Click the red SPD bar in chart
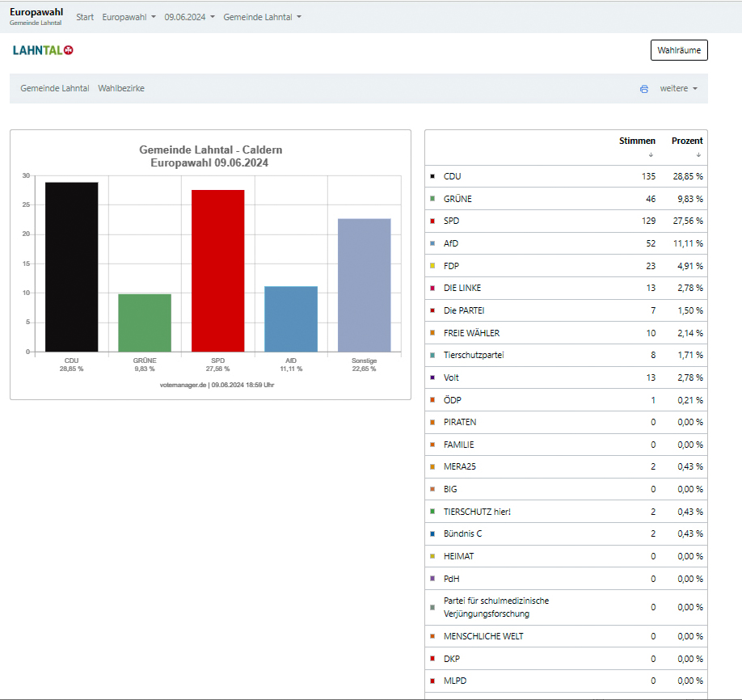The image size is (742, 700). pos(217,271)
